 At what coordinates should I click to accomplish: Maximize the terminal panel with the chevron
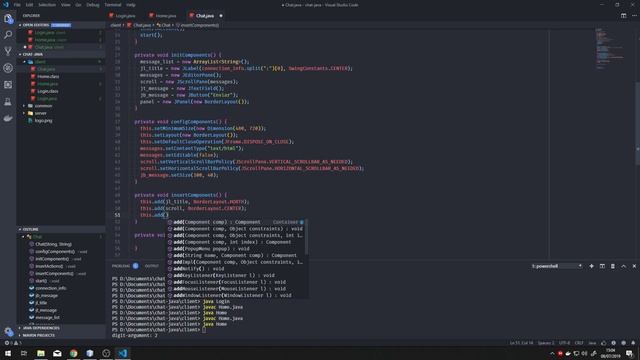623,266
